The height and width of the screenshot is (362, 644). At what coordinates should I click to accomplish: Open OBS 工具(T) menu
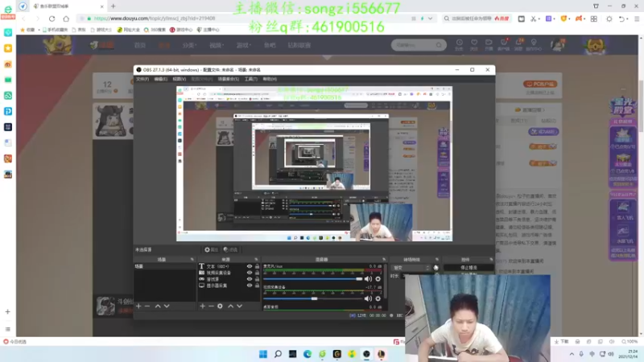[250, 79]
